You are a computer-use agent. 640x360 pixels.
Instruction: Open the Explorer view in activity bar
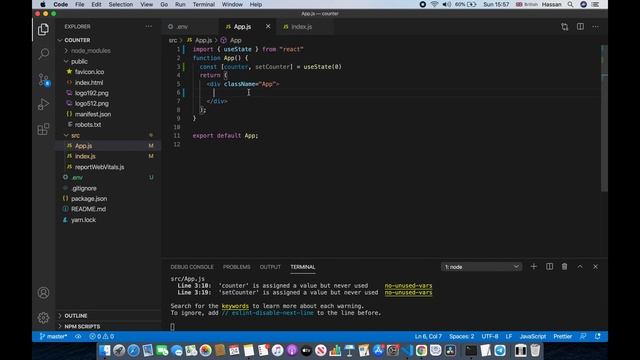43,29
